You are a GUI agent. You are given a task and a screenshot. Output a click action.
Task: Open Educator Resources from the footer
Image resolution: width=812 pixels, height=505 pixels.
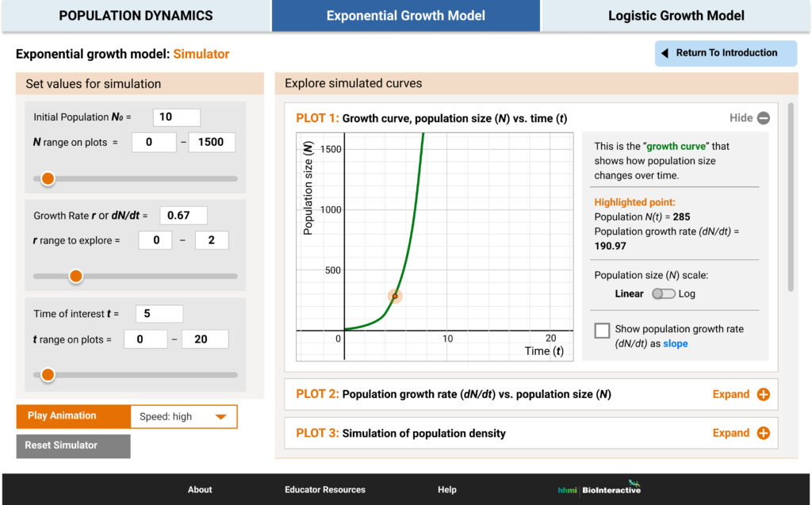(x=324, y=489)
